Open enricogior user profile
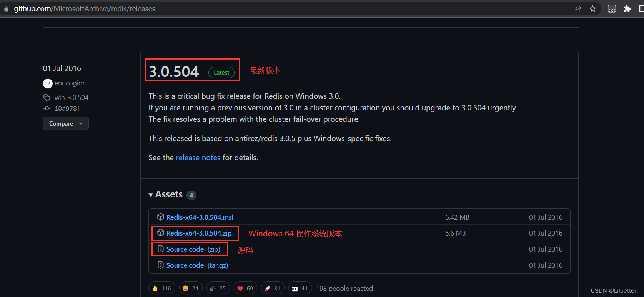Viewport: 644px width, 297px height. [x=70, y=83]
